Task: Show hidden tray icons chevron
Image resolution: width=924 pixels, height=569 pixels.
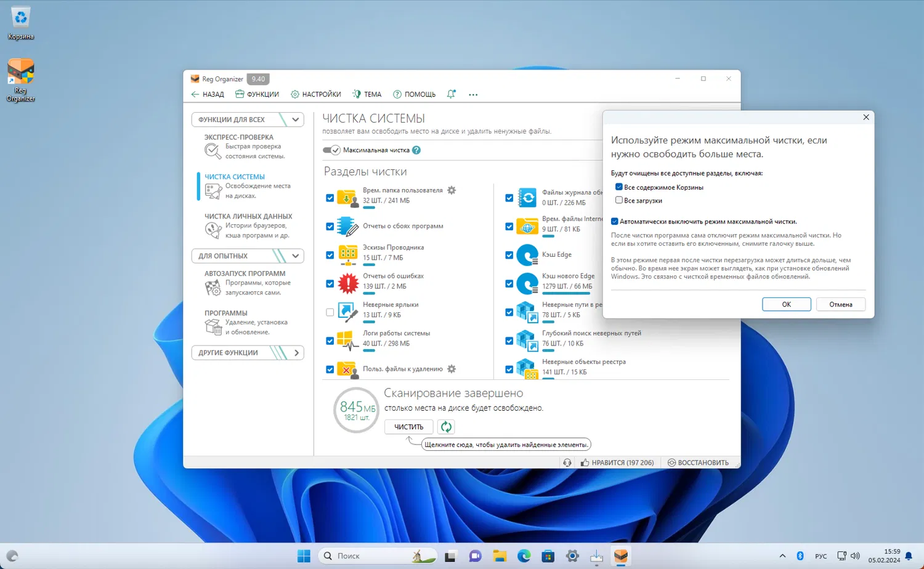Action: 782,556
